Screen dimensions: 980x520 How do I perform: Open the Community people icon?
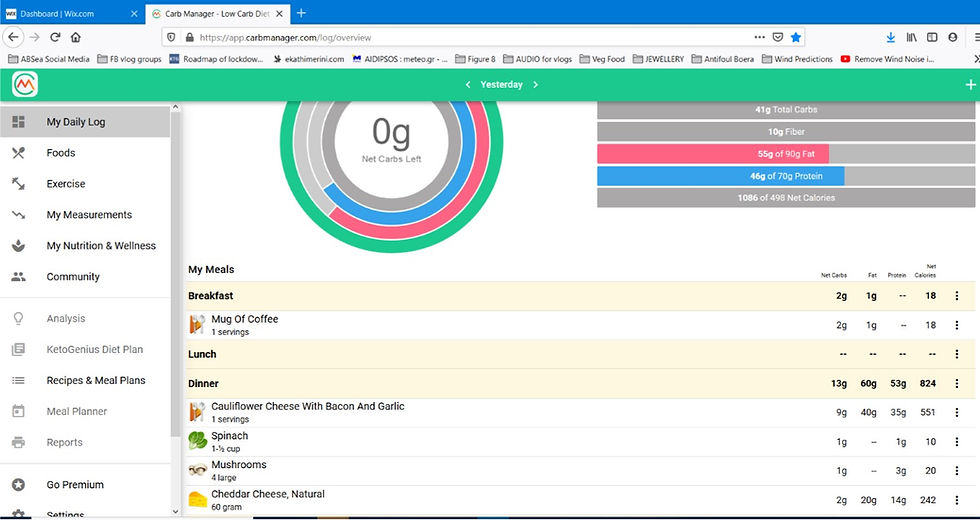point(19,276)
